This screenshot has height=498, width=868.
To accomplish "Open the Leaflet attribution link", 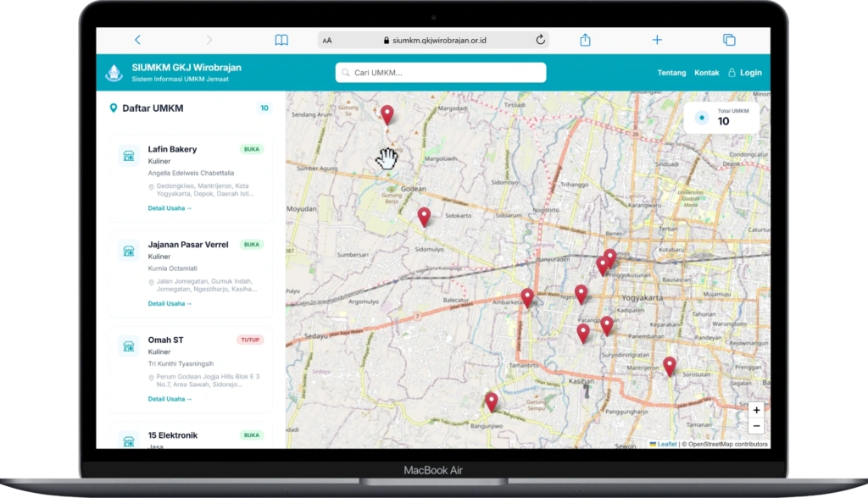I will click(x=666, y=444).
